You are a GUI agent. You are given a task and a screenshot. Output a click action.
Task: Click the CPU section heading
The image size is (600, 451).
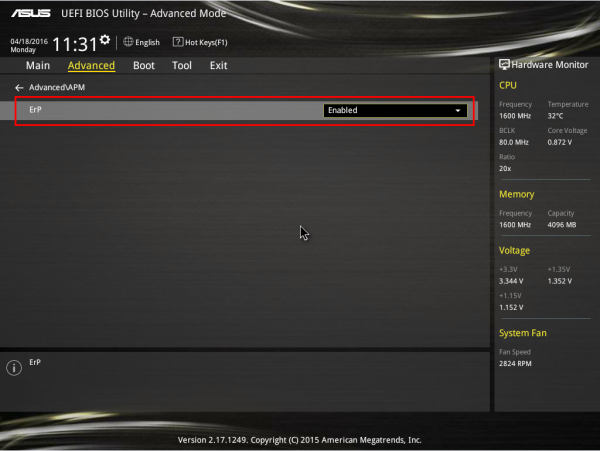pyautogui.click(x=508, y=85)
